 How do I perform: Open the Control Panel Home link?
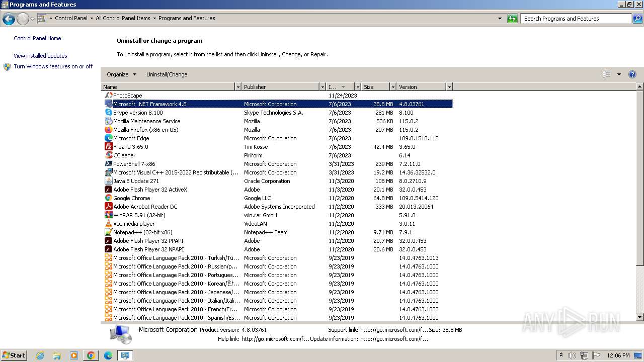(37, 38)
